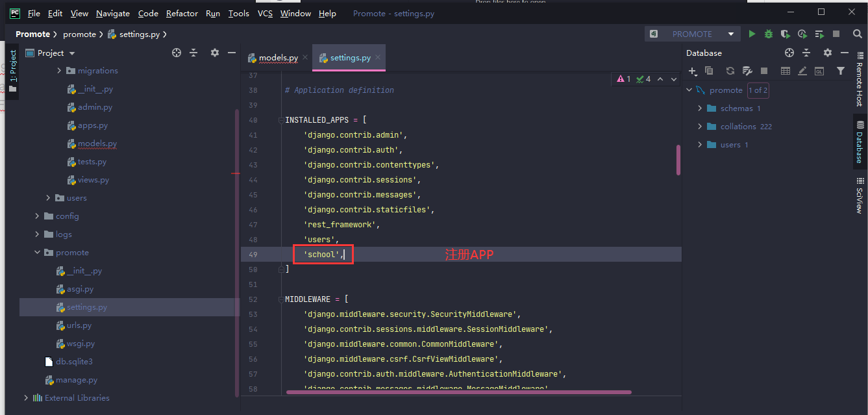868x415 pixels.
Task: Open Database panel settings gear
Action: click(x=827, y=53)
